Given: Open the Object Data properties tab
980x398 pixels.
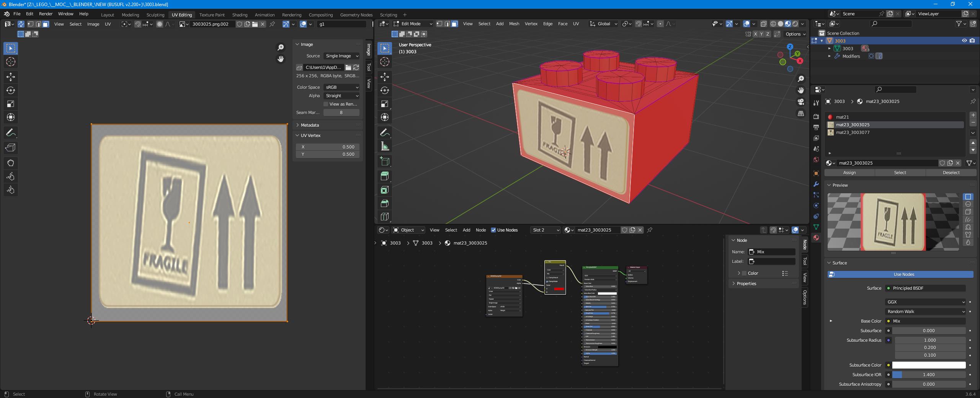Looking at the screenshot, I should pyautogui.click(x=816, y=227).
